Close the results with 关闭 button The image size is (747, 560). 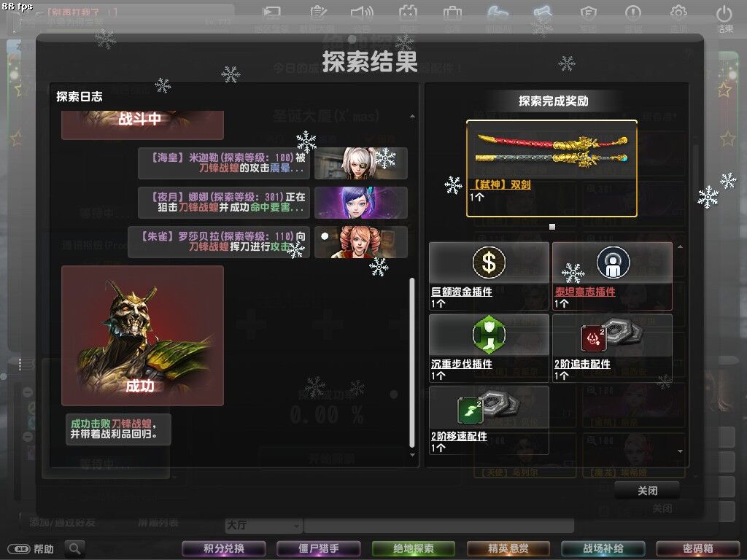click(647, 491)
